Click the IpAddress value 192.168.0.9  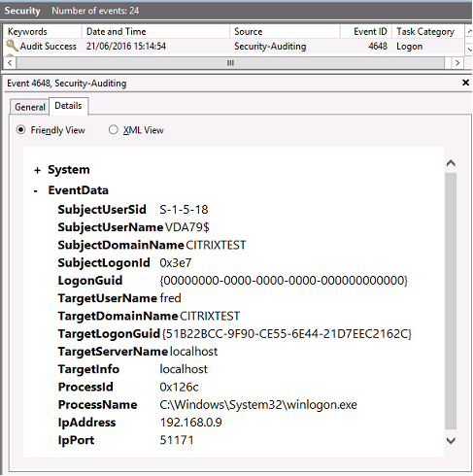191,423
